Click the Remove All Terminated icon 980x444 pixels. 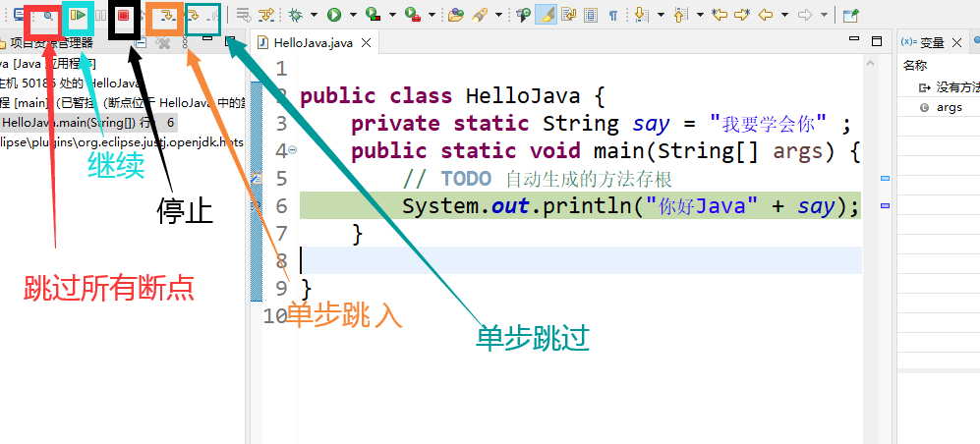click(163, 42)
